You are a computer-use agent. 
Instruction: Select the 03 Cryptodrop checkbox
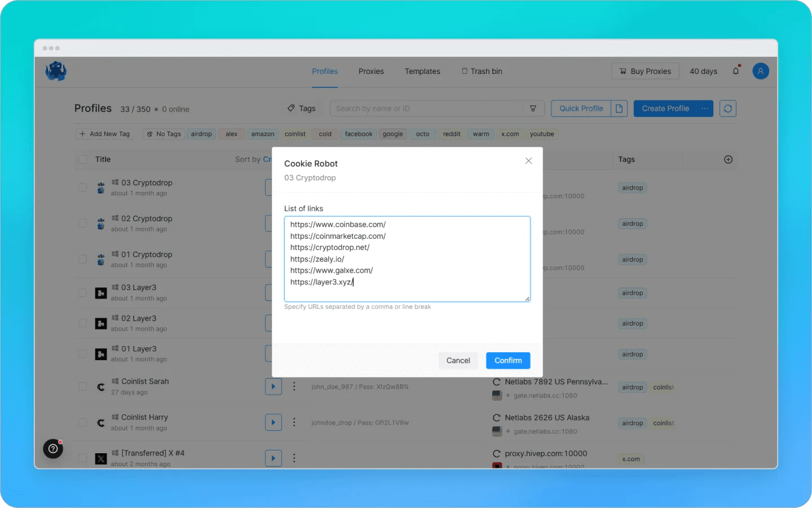pos(83,188)
